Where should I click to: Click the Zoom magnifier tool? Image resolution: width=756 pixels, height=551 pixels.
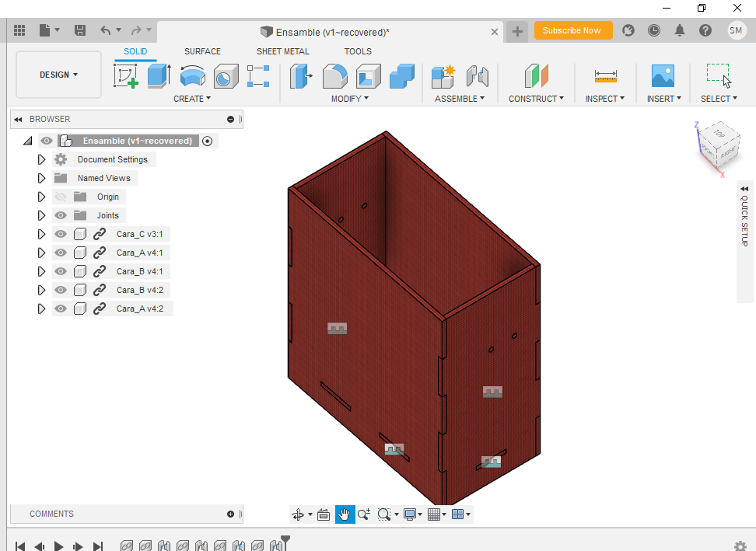point(364,514)
